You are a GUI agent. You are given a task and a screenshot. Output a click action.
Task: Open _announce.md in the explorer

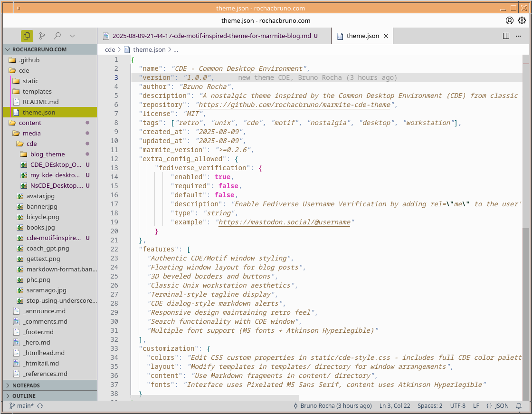tap(50, 311)
